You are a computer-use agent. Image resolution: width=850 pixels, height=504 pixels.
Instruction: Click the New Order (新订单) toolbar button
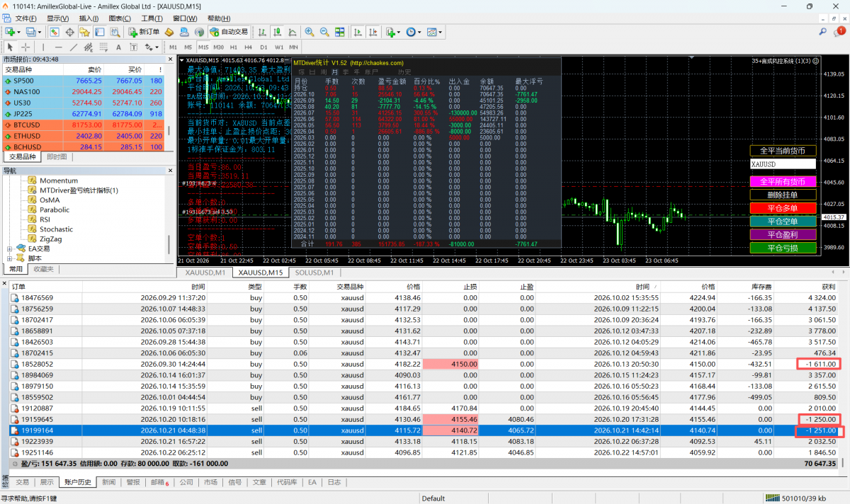[x=144, y=32]
